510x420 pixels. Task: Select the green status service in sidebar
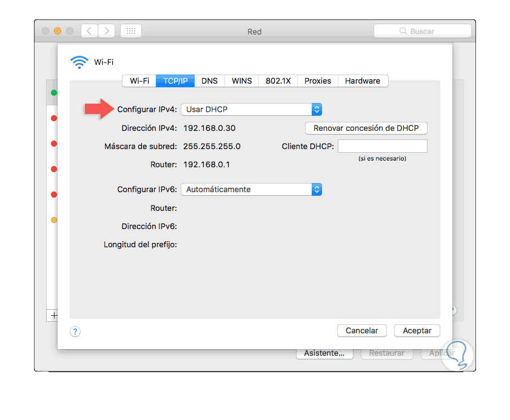pyautogui.click(x=54, y=93)
